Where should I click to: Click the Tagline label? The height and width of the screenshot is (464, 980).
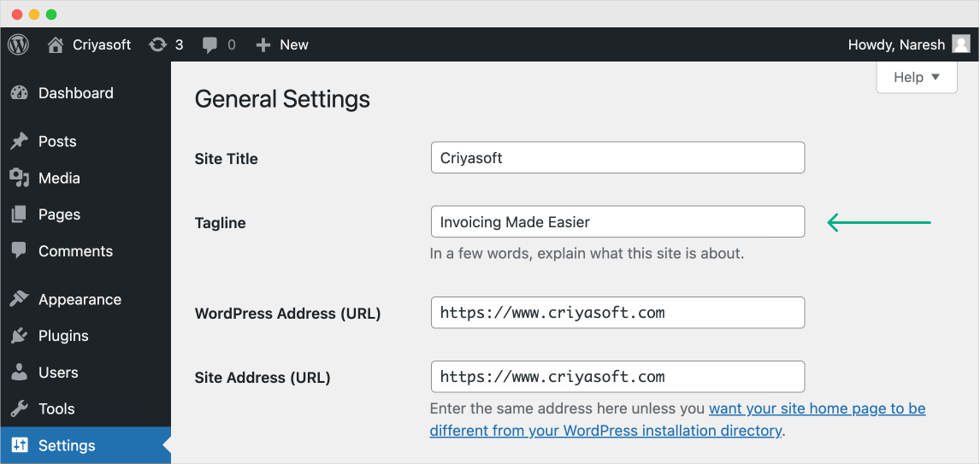(x=220, y=223)
